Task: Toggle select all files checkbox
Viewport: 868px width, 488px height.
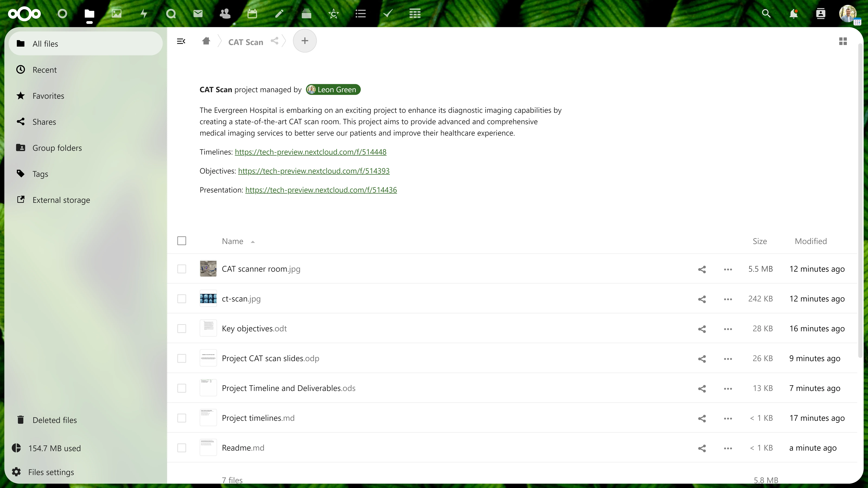Action: point(182,241)
